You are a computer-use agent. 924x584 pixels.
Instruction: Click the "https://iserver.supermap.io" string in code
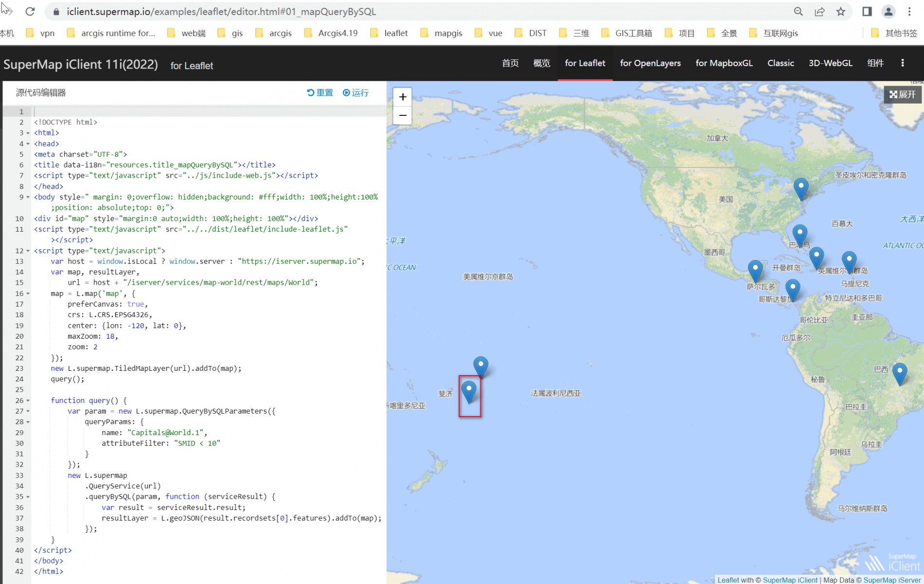[x=299, y=261]
